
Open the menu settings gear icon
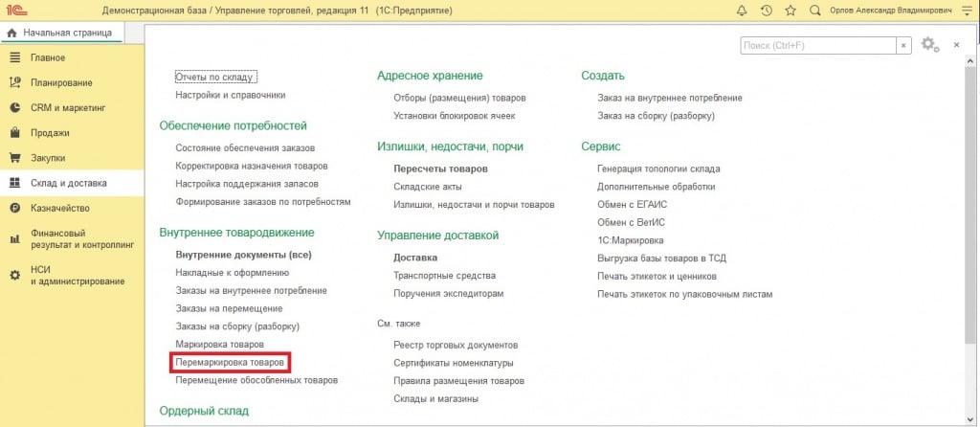coord(928,45)
